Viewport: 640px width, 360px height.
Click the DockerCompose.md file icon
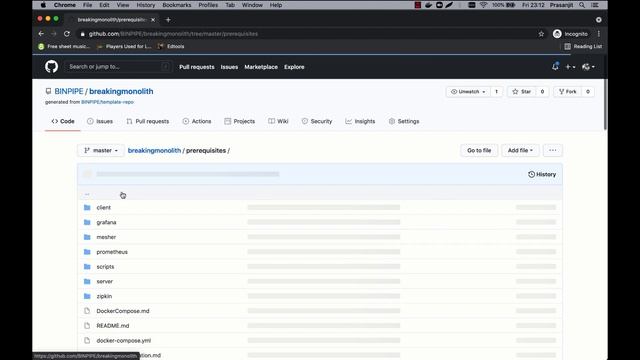87,311
